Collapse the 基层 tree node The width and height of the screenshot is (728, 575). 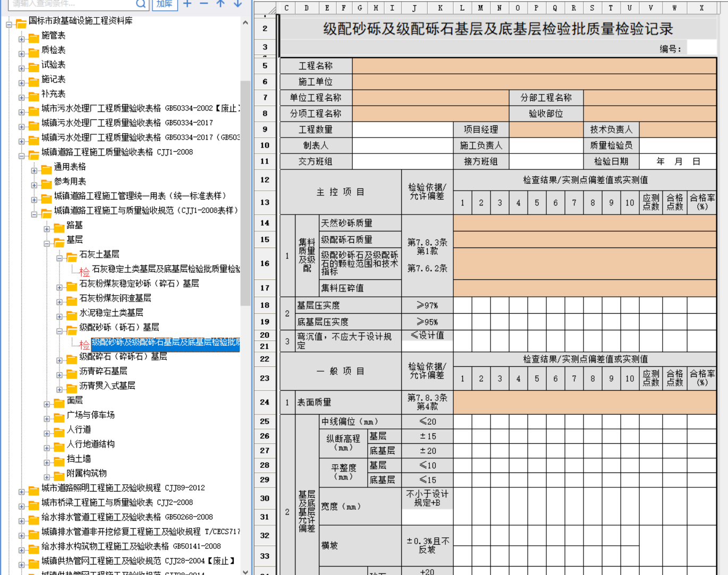coord(47,243)
